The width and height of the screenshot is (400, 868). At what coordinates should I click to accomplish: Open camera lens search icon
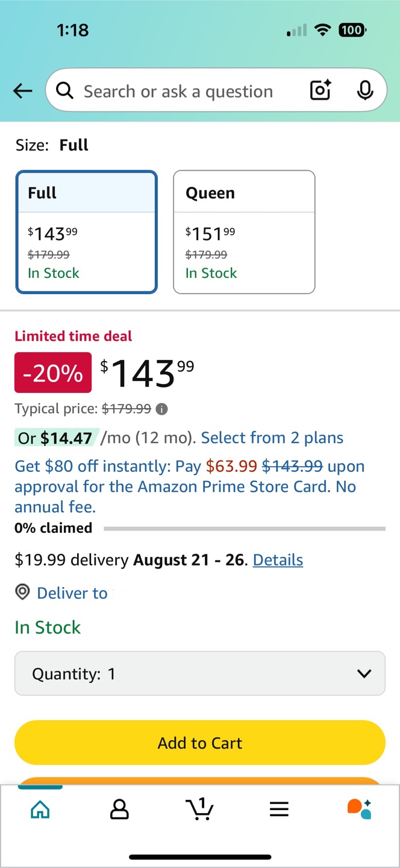tap(320, 90)
